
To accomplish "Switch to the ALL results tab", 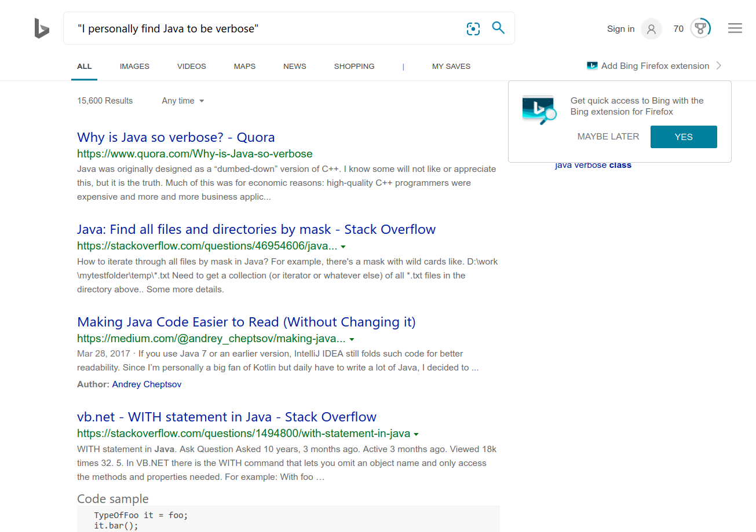I will (85, 67).
